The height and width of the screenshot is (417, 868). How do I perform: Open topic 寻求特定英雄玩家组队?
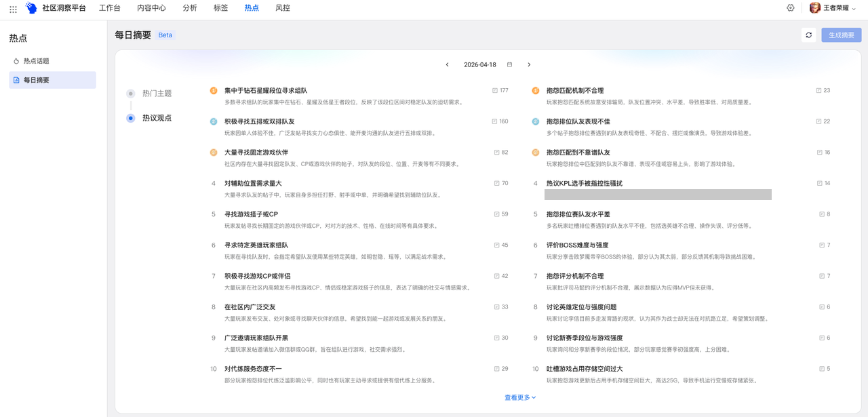coord(256,245)
